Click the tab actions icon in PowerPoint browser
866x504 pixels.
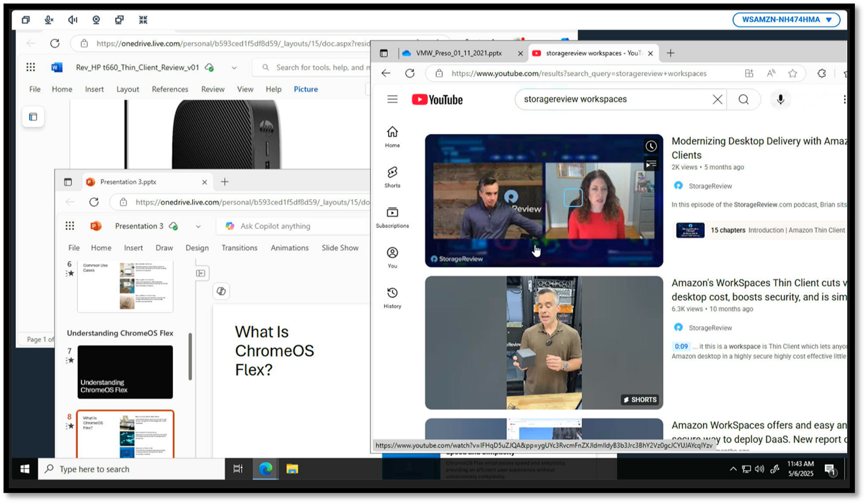click(x=68, y=182)
